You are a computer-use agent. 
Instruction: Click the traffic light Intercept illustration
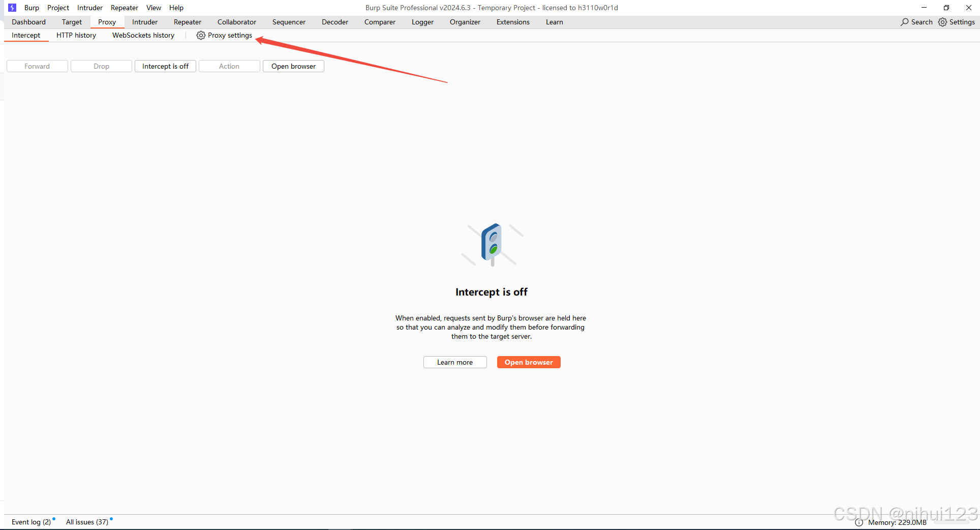(492, 245)
